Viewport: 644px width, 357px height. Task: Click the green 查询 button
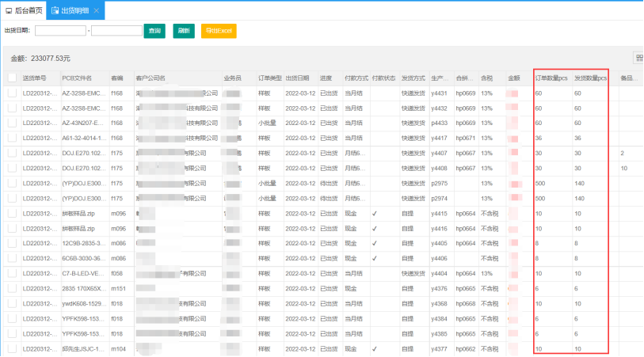coord(154,31)
